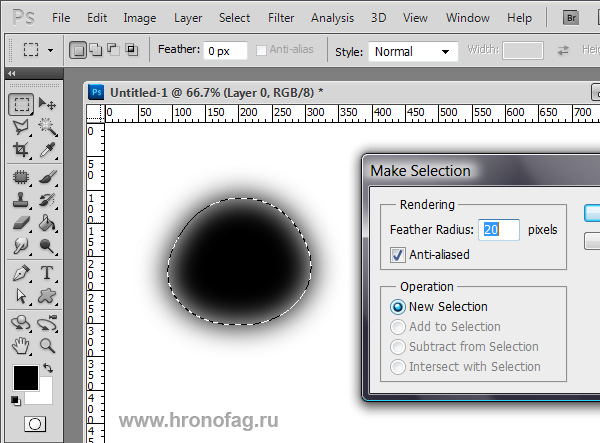Activate the Zoom tool
Image resolution: width=600 pixels, height=443 pixels.
tap(47, 346)
